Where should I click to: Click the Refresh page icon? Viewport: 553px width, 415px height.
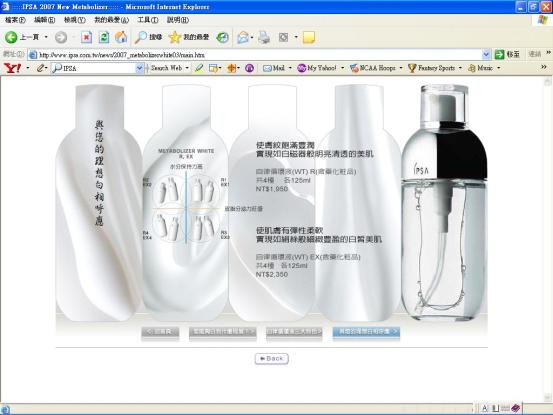point(104,37)
